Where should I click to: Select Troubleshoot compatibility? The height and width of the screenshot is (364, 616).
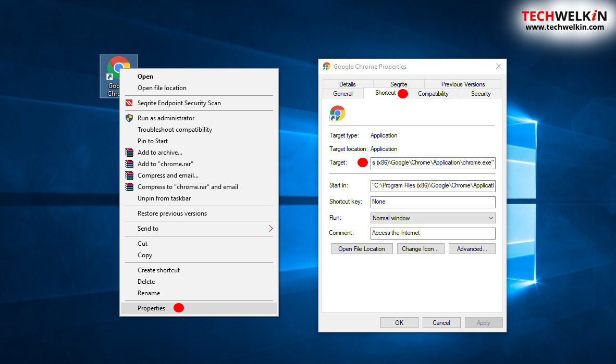point(199,130)
